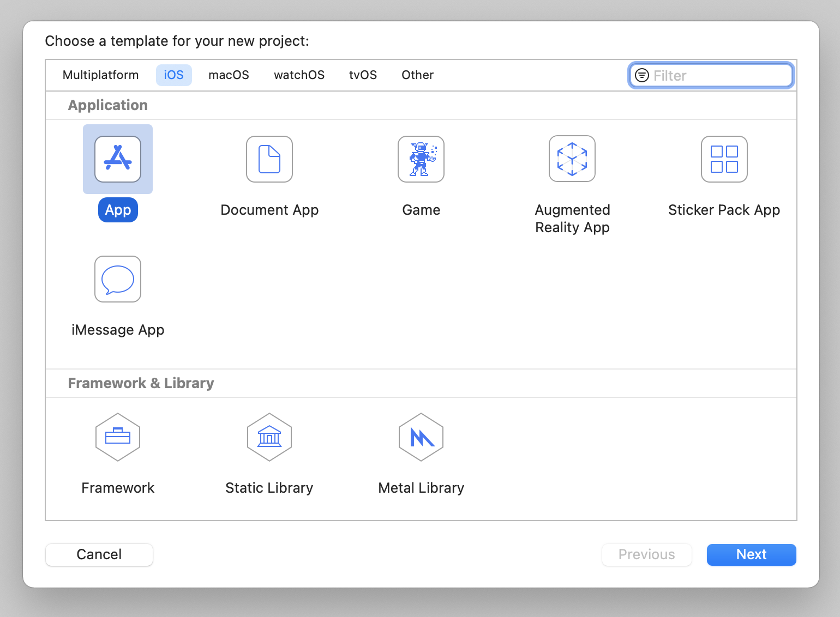The width and height of the screenshot is (840, 617).
Task: Click the filter icon in search field
Action: (642, 75)
